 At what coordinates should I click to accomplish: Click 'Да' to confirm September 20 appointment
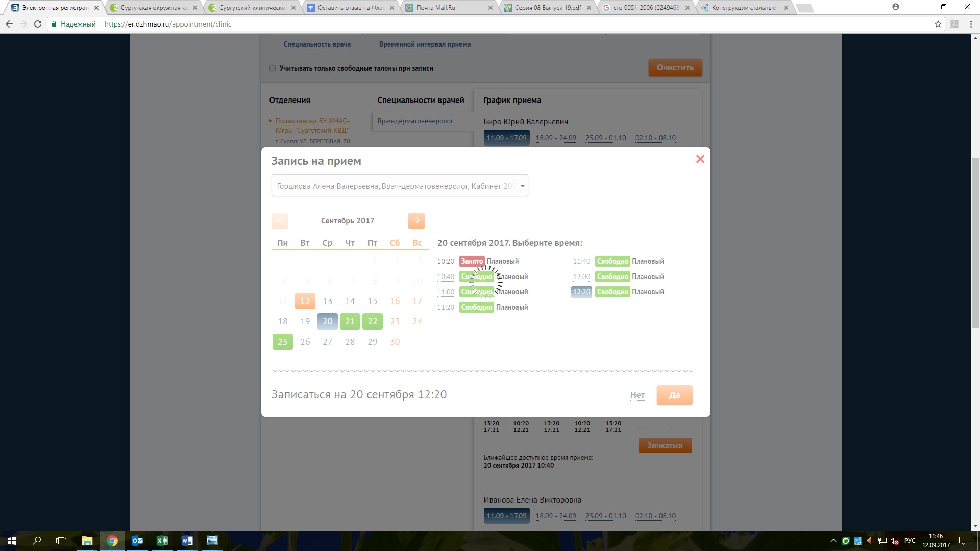tap(674, 394)
